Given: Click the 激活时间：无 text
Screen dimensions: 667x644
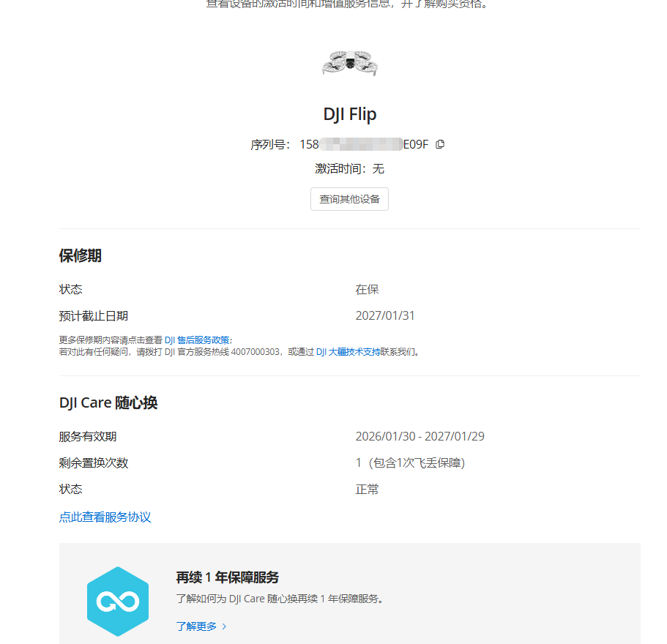Looking at the screenshot, I should [350, 169].
